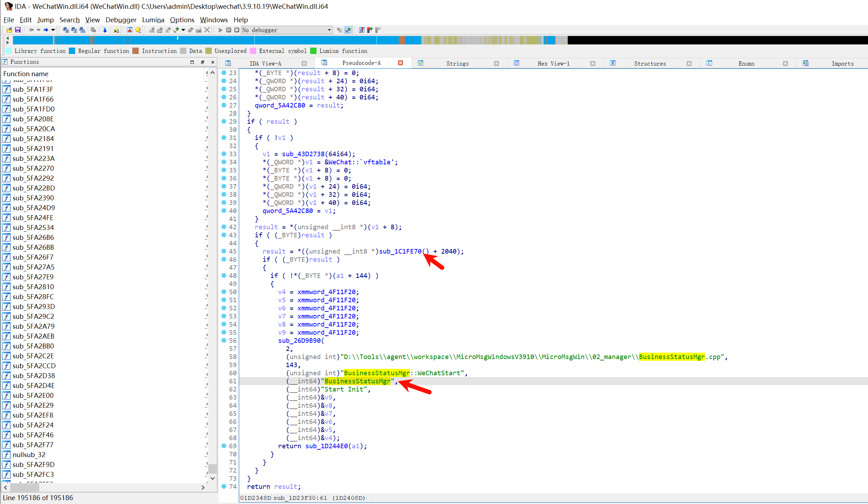Close the Pseudocode-A tab
This screenshot has width=868, height=504.
point(400,63)
